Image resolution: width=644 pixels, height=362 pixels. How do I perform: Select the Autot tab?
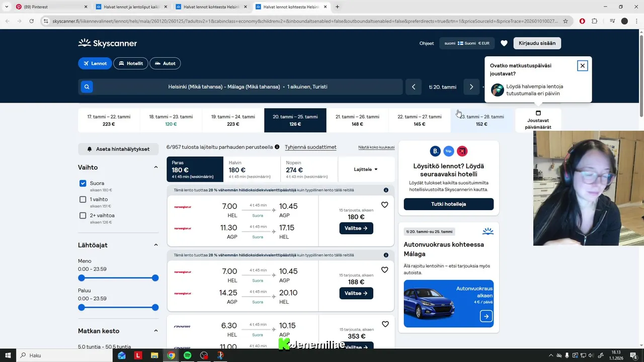165,63
